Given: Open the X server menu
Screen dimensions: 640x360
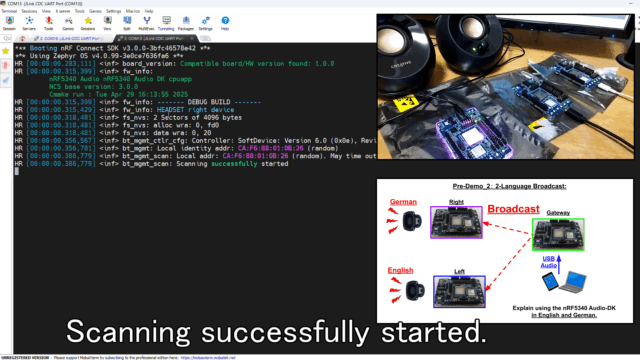Looking at the screenshot, I should click(x=63, y=11).
